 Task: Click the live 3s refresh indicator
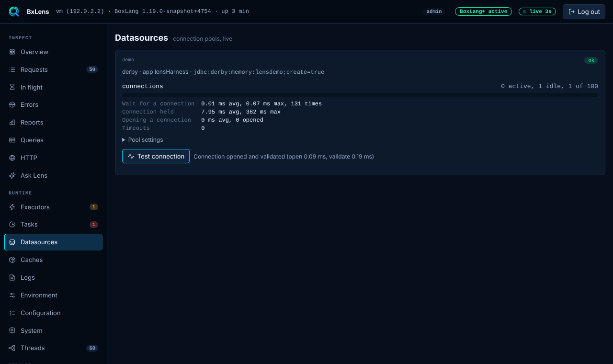point(537,11)
